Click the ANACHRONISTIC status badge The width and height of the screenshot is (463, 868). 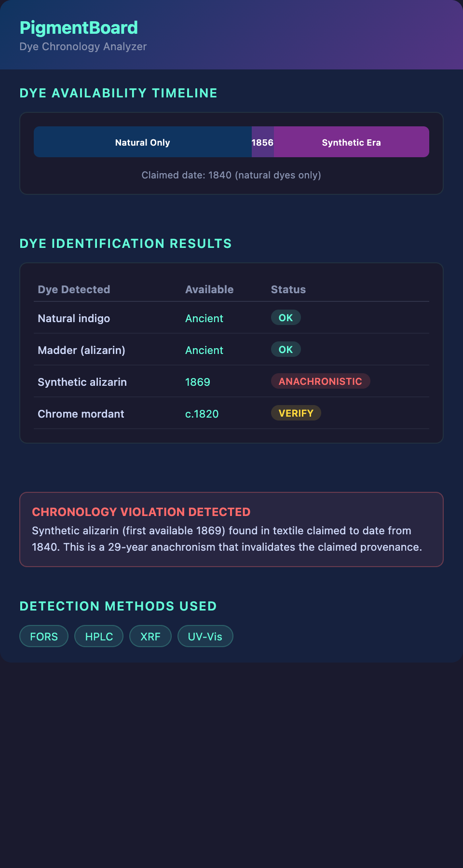320,381
